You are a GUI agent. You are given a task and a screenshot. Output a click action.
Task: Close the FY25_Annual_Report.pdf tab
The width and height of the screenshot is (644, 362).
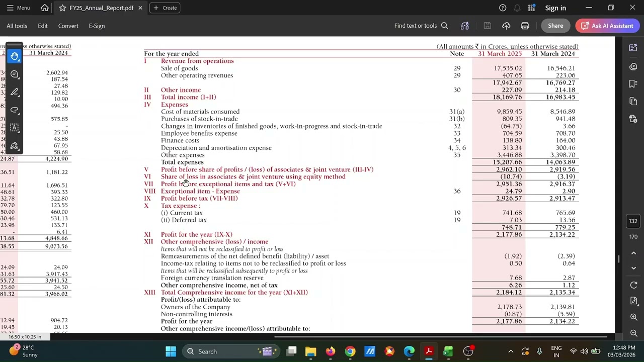[140, 8]
